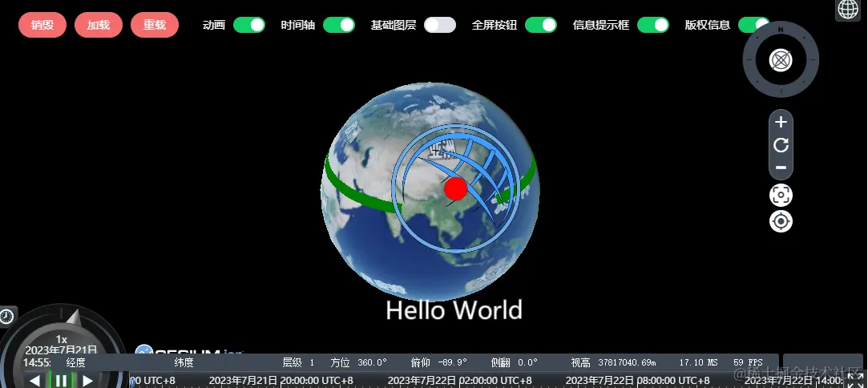Click timeline mark 2023年7月22日 08:00:00
The image size is (868, 388).
638,381
